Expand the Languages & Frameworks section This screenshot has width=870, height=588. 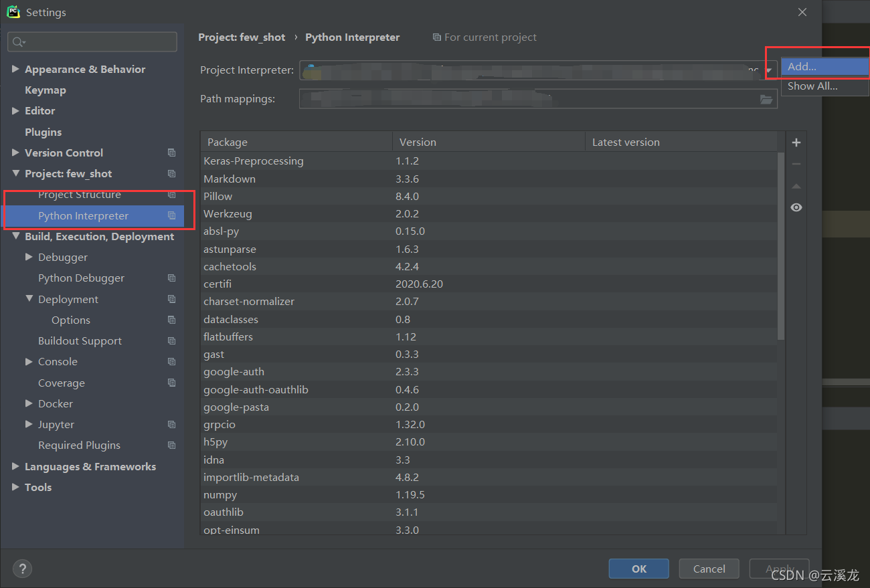(15, 466)
